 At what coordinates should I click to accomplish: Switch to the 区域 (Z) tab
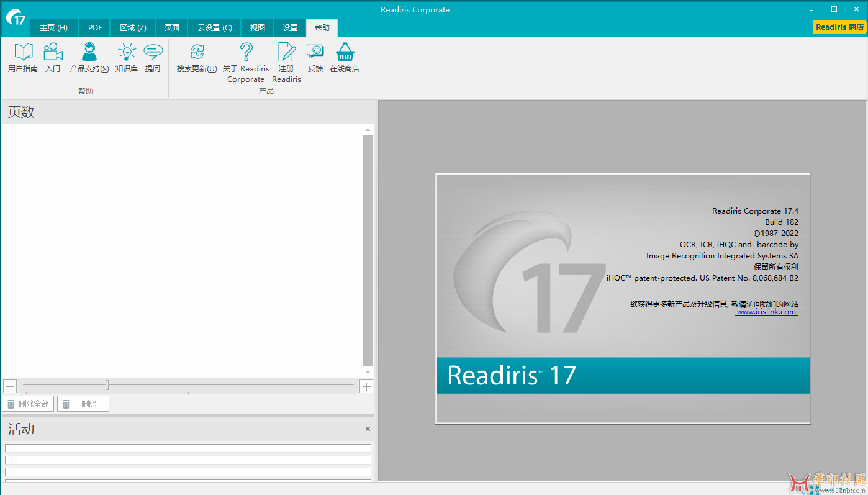(x=133, y=28)
